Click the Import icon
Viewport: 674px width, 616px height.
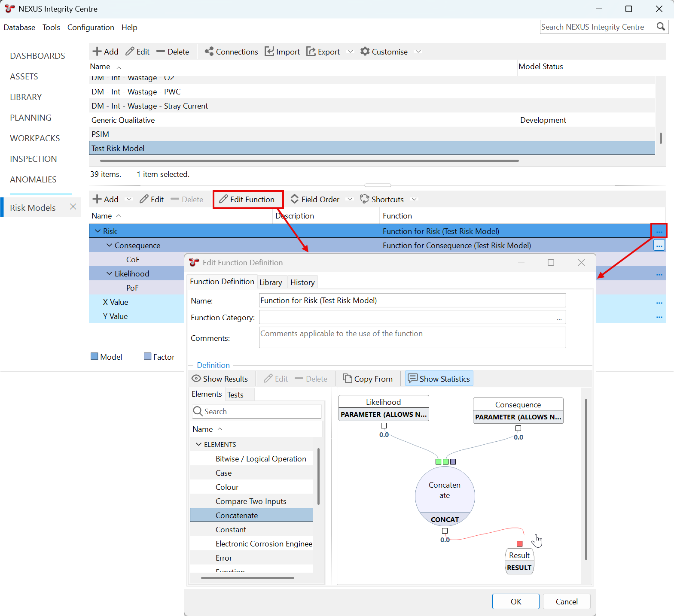point(269,52)
